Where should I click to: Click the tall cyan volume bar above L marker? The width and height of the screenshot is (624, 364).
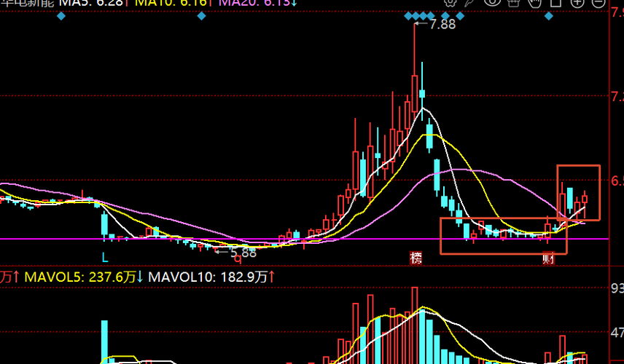pos(104,341)
